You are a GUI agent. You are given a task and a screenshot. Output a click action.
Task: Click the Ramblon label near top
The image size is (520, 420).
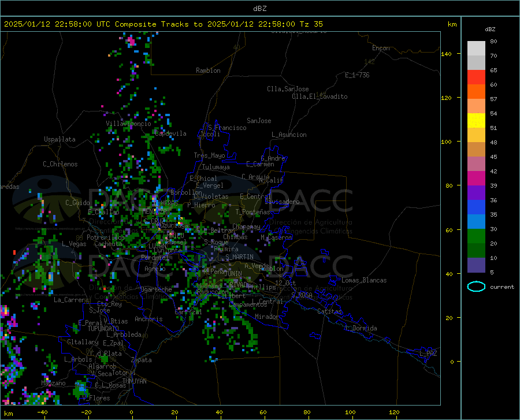[x=208, y=70]
